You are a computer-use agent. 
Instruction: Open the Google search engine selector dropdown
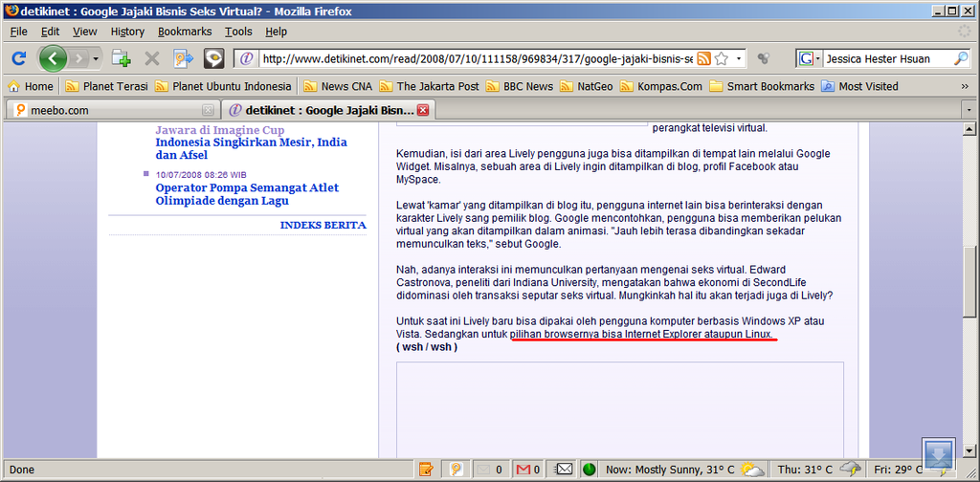(809, 58)
